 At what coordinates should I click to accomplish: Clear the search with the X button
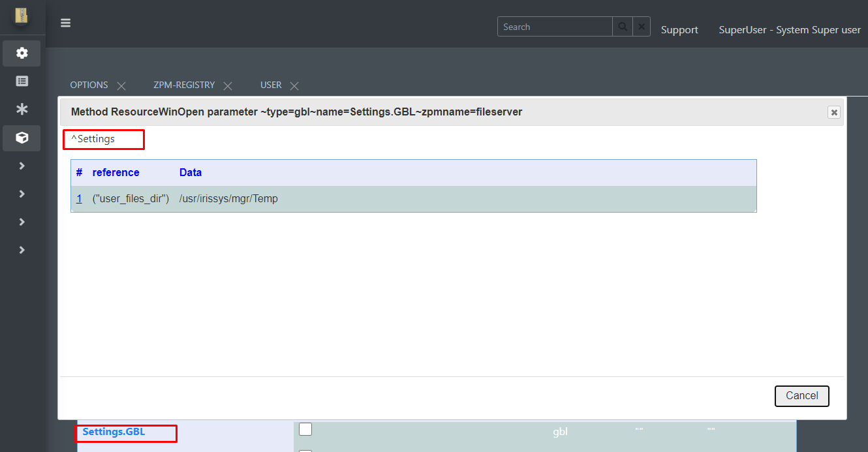click(642, 27)
